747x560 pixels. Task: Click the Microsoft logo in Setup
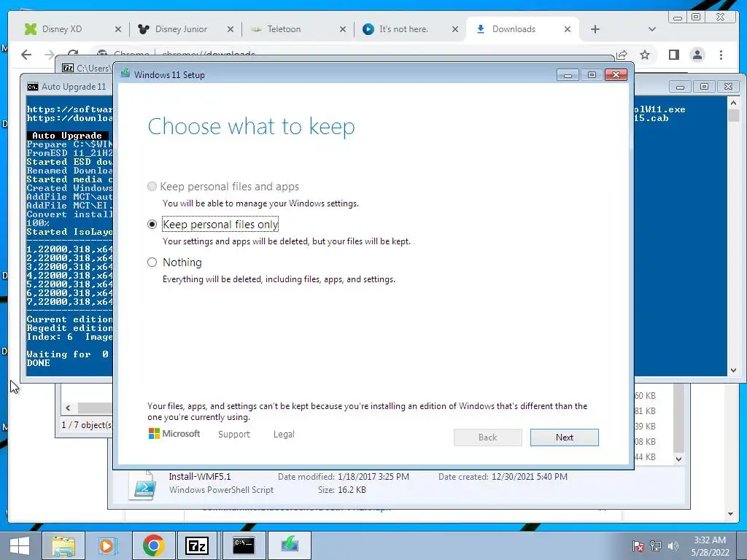point(174,434)
